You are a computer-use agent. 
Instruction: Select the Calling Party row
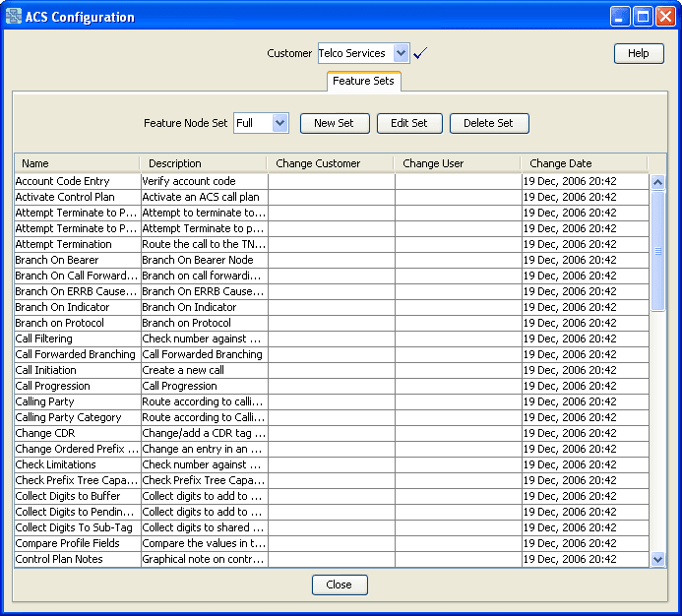click(332, 401)
